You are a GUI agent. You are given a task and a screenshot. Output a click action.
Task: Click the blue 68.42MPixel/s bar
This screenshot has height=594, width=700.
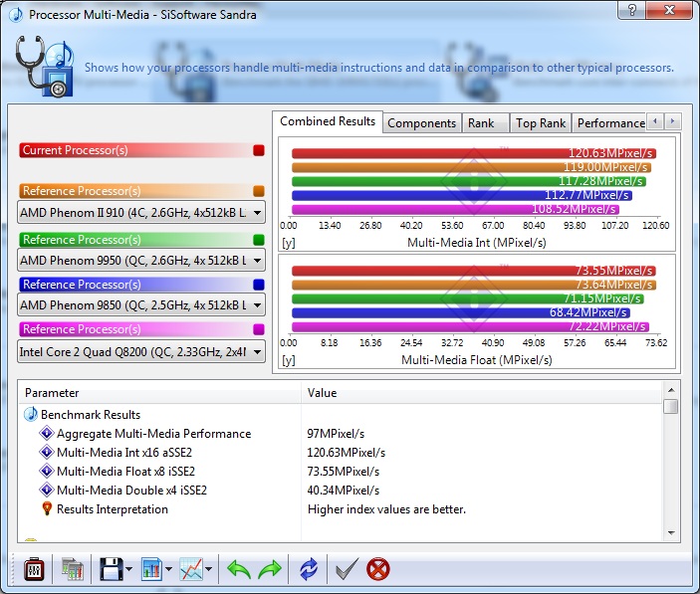pyautogui.click(x=461, y=312)
